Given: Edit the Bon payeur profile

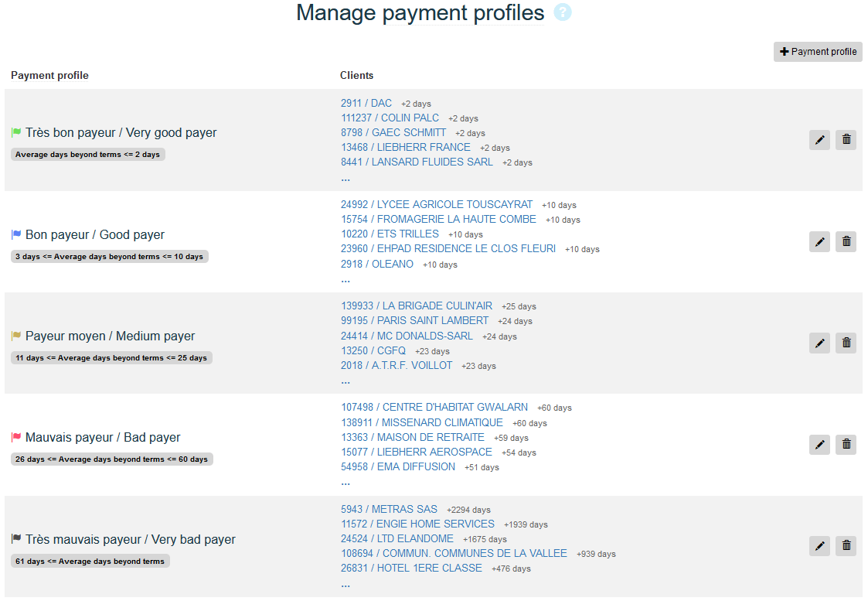Looking at the screenshot, I should pos(819,242).
